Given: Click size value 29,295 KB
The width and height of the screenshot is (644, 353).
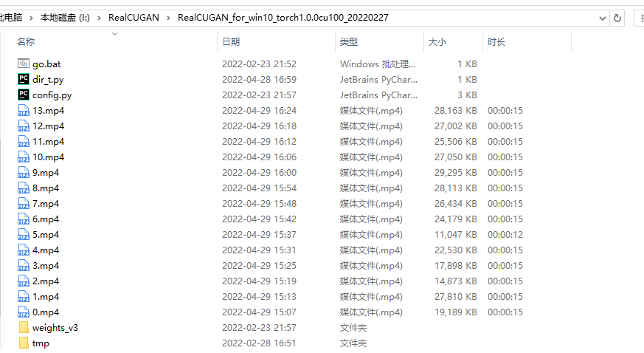Looking at the screenshot, I should [455, 173].
